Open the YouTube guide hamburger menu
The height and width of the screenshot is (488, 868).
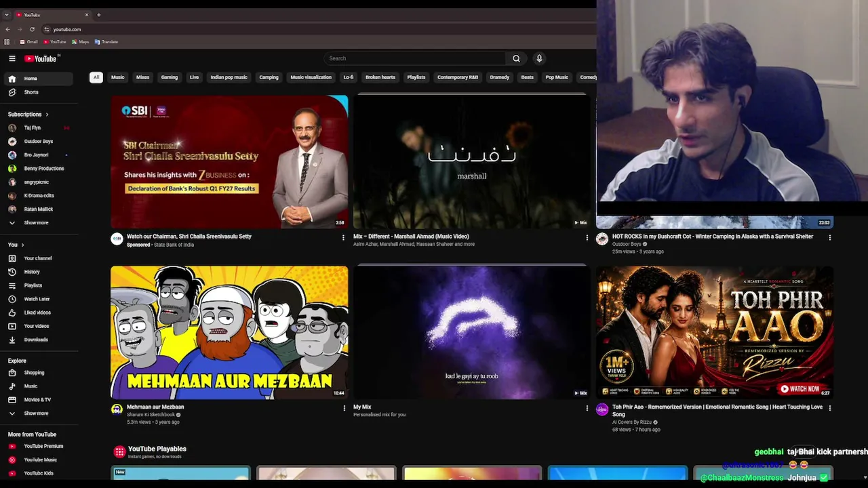click(x=12, y=59)
